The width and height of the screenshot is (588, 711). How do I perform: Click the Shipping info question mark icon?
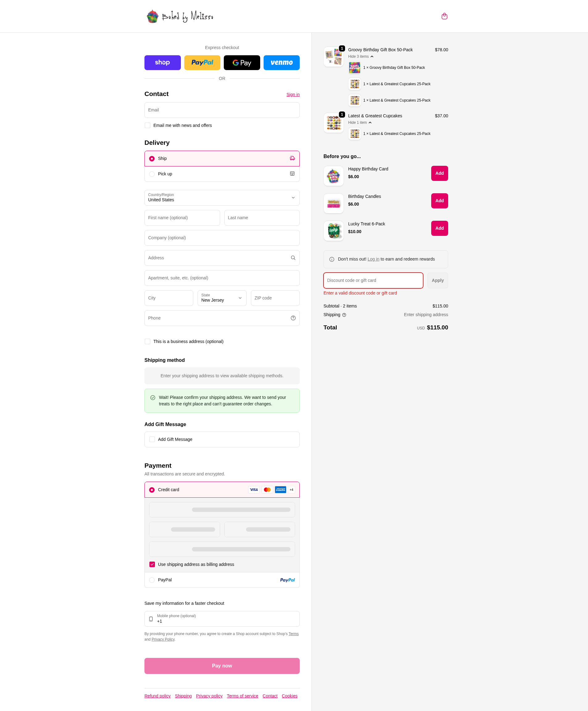coord(344,315)
